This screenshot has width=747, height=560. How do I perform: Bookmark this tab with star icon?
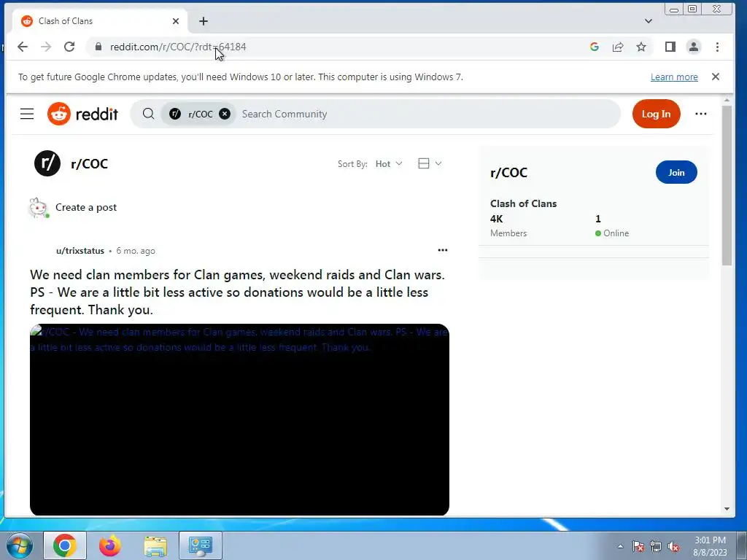coord(641,47)
